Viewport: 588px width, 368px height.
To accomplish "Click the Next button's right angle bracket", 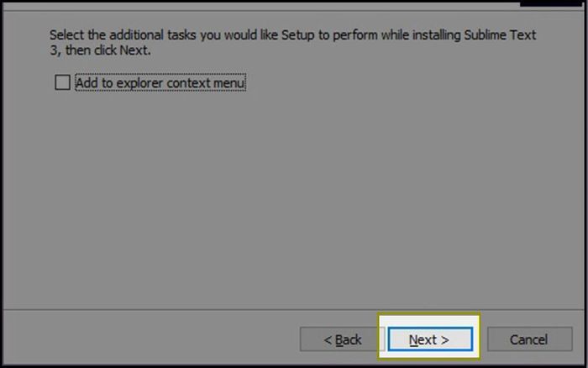I will (x=444, y=340).
